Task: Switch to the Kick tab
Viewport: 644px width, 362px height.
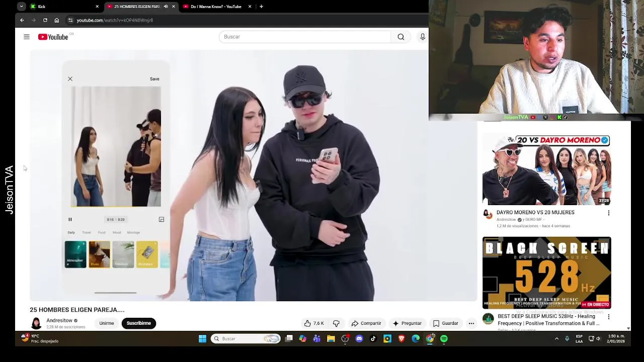Action: coord(60,7)
